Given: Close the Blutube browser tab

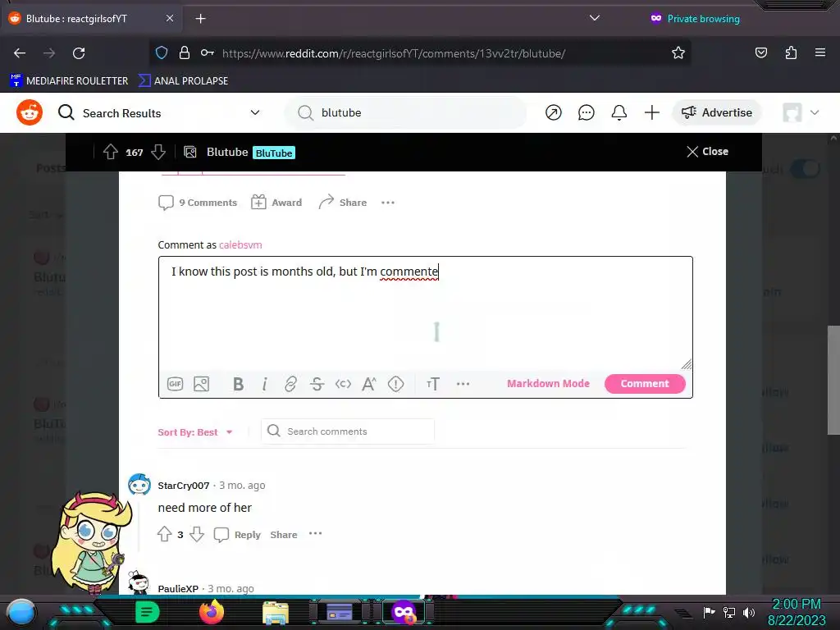Looking at the screenshot, I should 169,18.
